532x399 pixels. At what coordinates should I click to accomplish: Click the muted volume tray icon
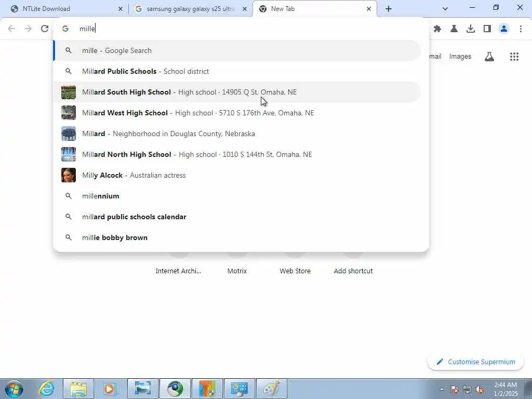click(480, 389)
